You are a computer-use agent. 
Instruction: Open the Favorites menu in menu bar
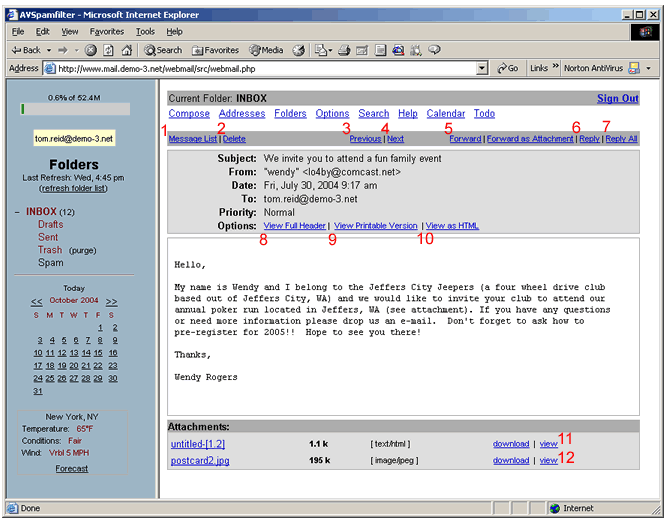tap(107, 32)
